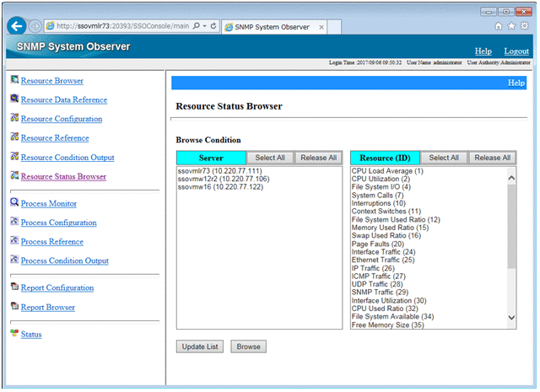
Task: Select server ssovmlr73 in list
Action: pyautogui.click(x=217, y=171)
